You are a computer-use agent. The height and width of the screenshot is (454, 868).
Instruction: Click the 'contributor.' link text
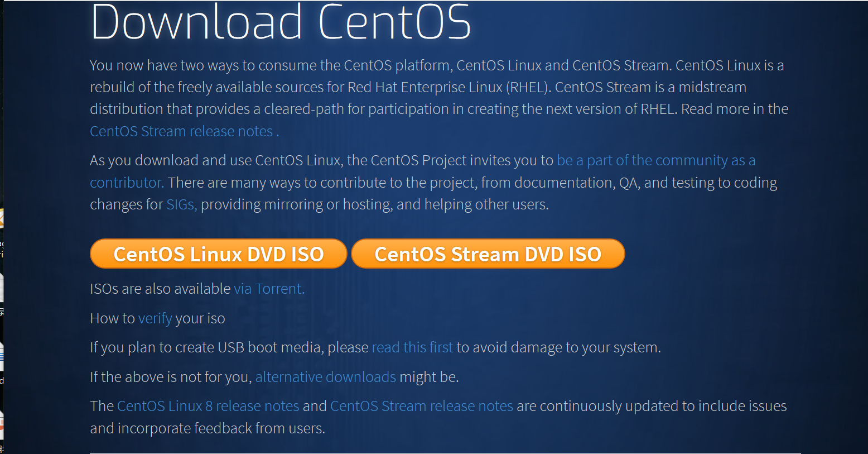pyautogui.click(x=127, y=183)
